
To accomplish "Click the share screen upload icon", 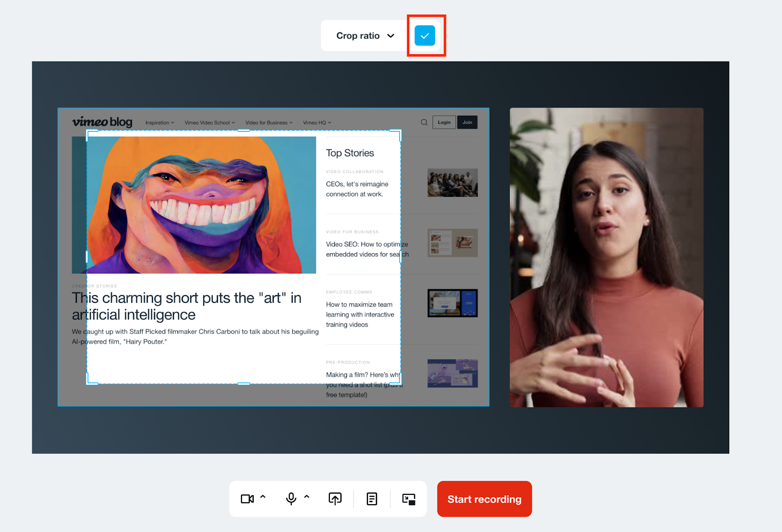I will (335, 499).
